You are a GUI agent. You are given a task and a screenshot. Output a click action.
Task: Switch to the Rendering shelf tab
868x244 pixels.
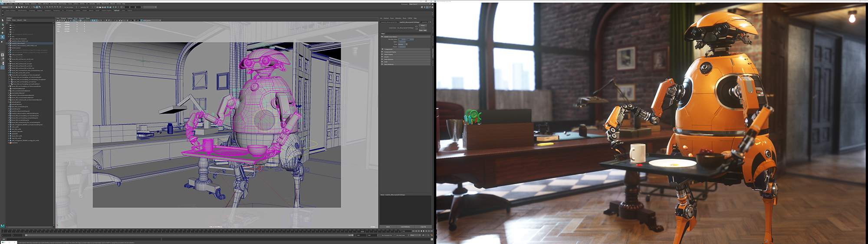[x=56, y=10]
